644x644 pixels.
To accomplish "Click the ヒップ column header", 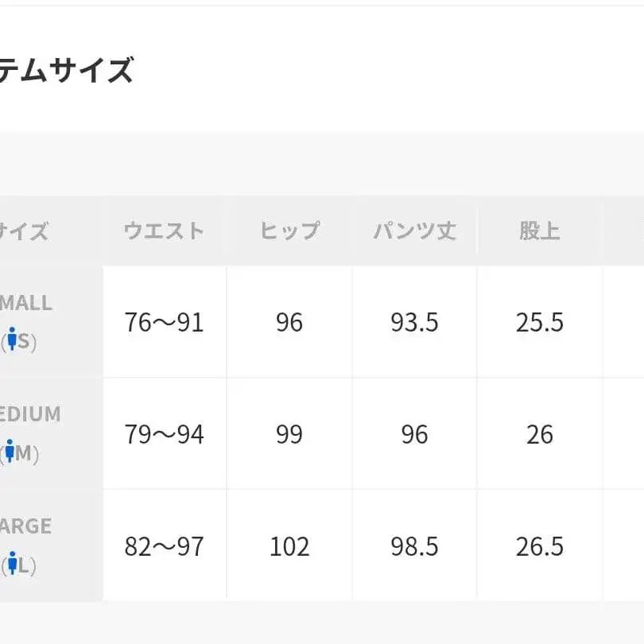I will (x=289, y=231).
